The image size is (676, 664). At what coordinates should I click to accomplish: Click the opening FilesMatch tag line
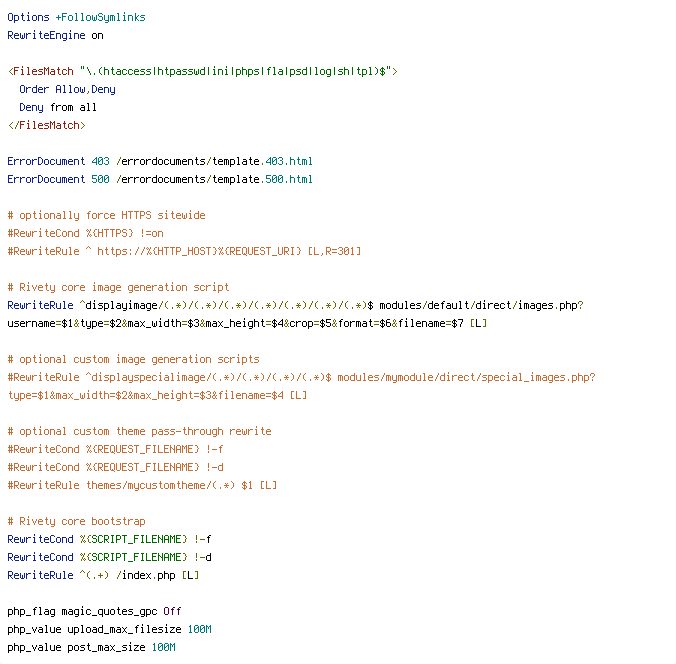click(x=203, y=71)
